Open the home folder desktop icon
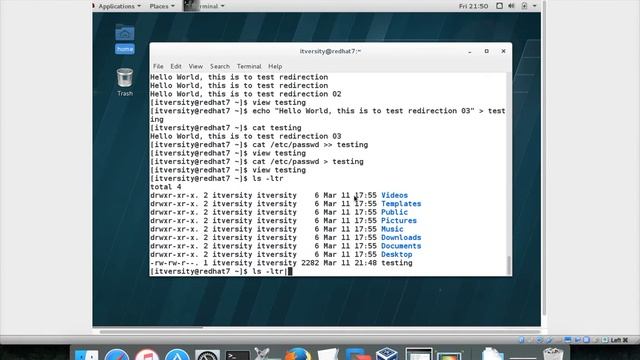 (x=125, y=39)
